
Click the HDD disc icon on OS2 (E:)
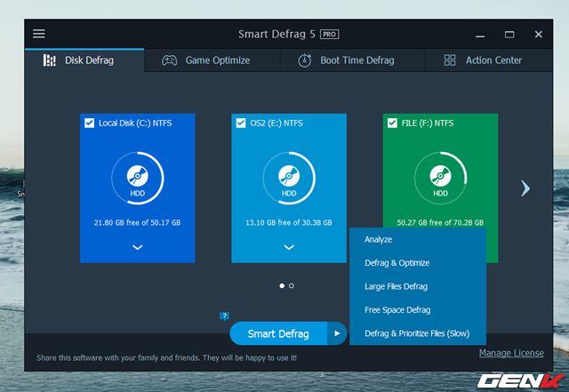(x=289, y=176)
